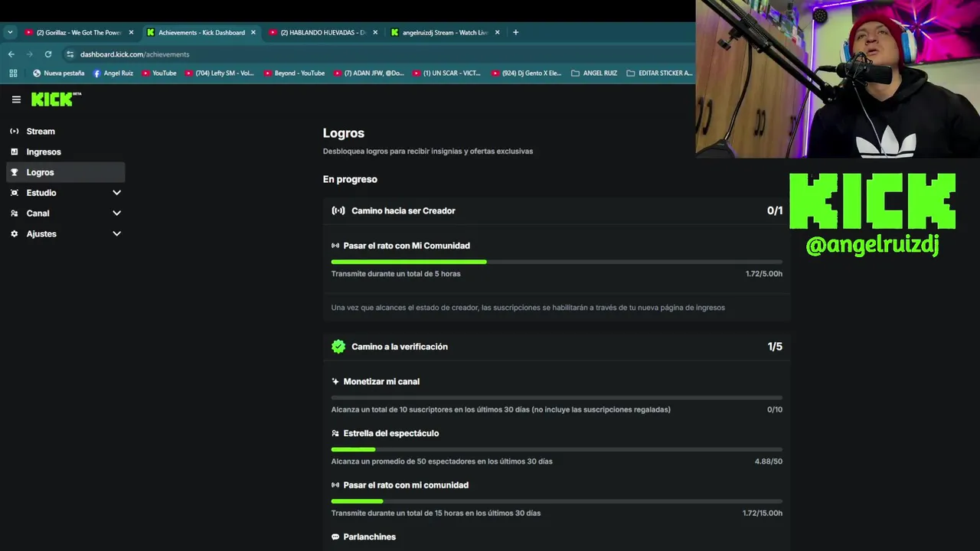The image size is (980, 551).
Task: Close the HABLANDO HUEVADAS tab
Action: coord(375,32)
